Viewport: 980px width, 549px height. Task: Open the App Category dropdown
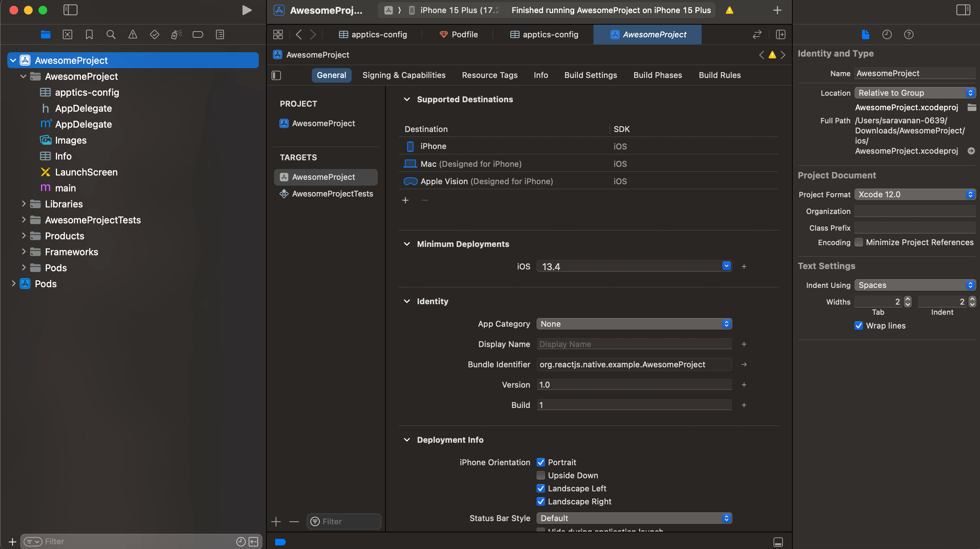(x=634, y=323)
